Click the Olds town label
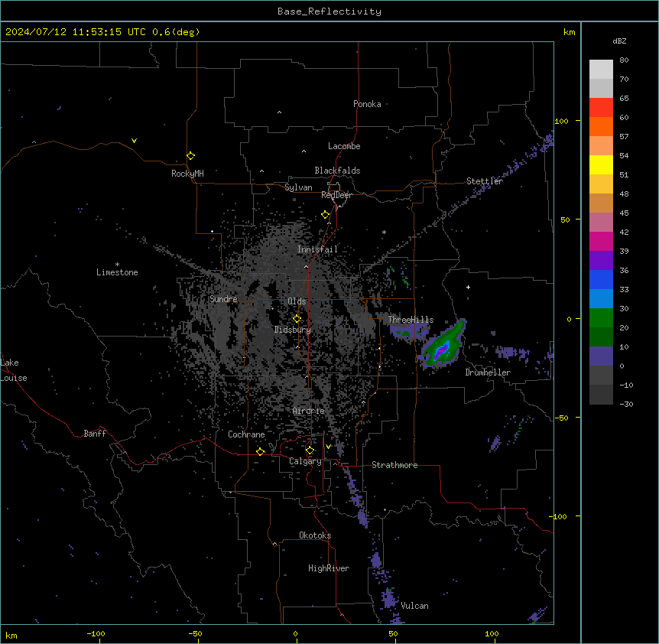This screenshot has width=659, height=644. tap(297, 301)
